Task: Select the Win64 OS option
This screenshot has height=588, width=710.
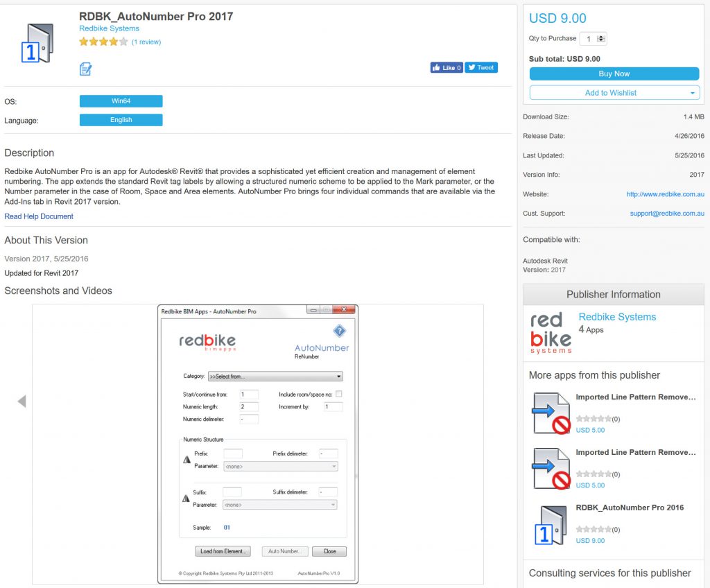Action: pos(121,101)
